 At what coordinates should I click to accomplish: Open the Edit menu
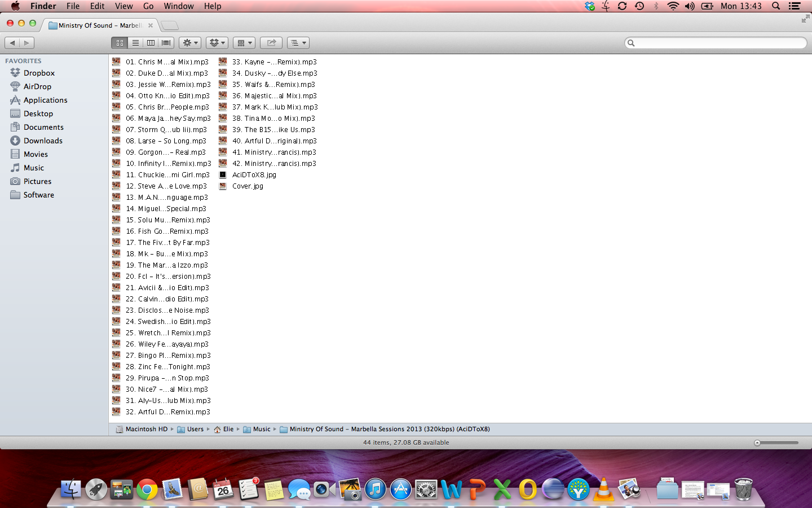[97, 6]
